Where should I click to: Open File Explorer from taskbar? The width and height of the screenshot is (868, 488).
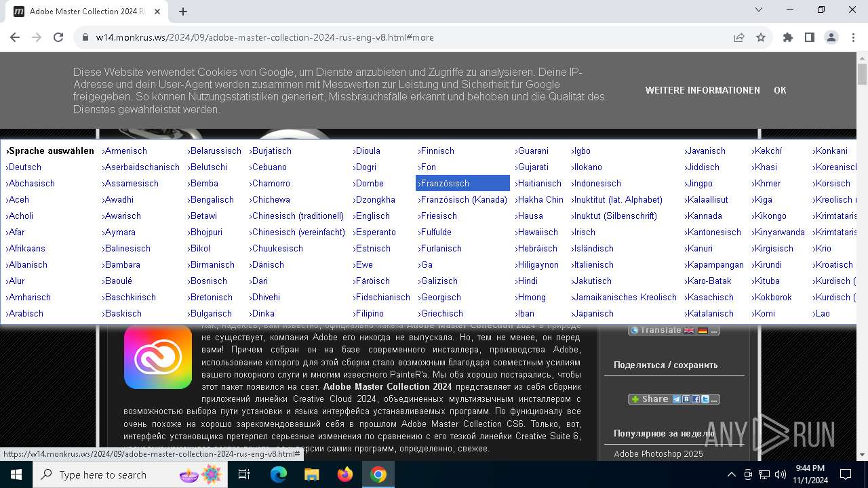click(312, 474)
